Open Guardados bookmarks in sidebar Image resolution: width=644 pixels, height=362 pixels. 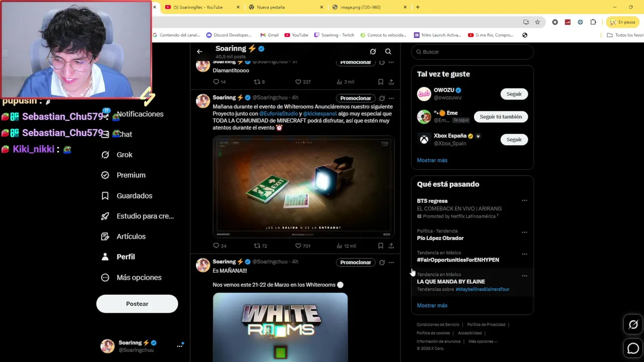click(x=127, y=196)
